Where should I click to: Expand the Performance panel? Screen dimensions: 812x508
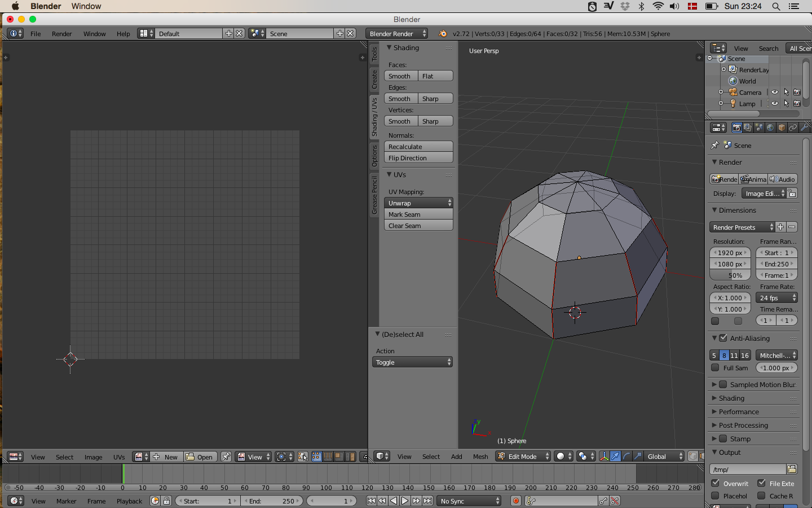tap(739, 411)
